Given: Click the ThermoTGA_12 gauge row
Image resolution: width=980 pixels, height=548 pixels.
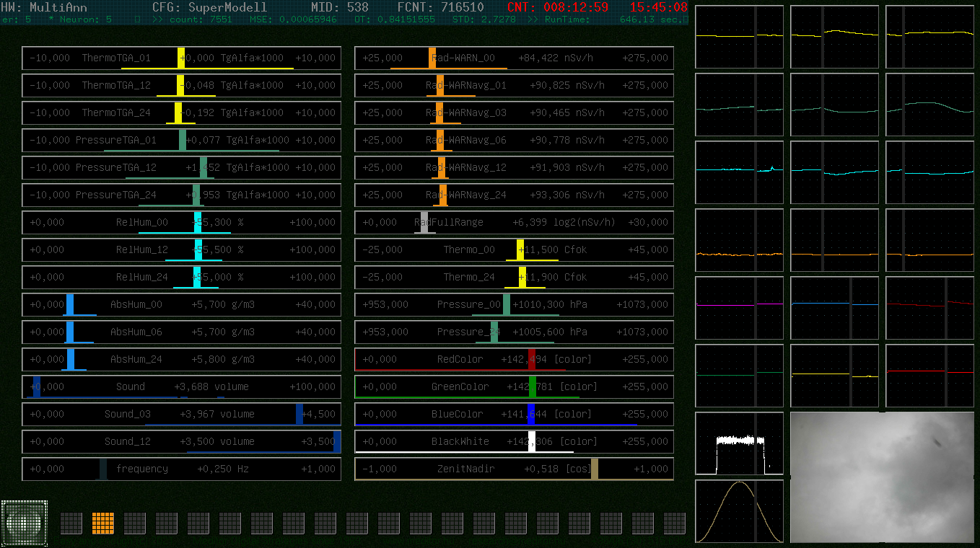Looking at the screenshot, I should click(181, 86).
